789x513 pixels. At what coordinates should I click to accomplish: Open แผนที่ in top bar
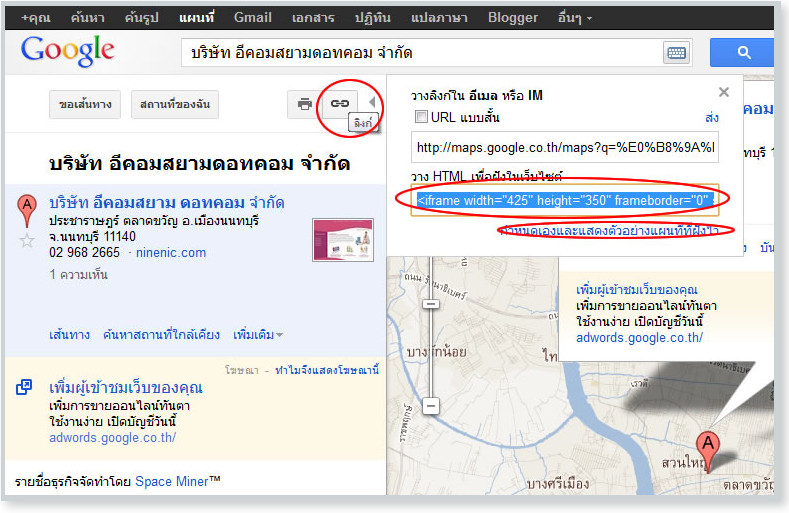[x=197, y=18]
